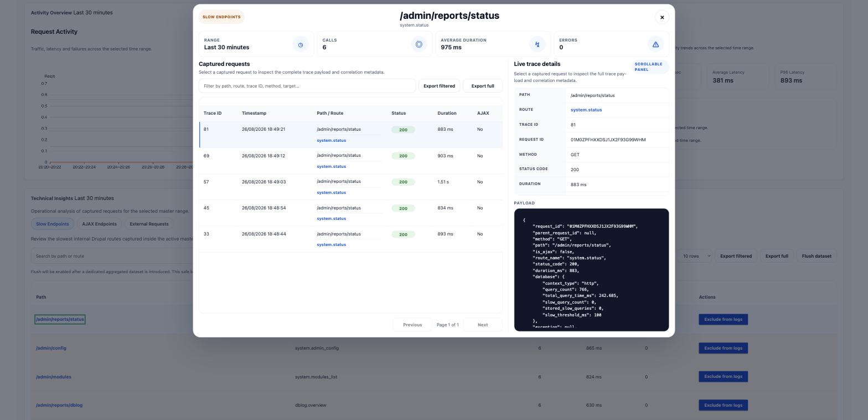The width and height of the screenshot is (868, 420).
Task: Click the Previous page button
Action: pyautogui.click(x=412, y=325)
